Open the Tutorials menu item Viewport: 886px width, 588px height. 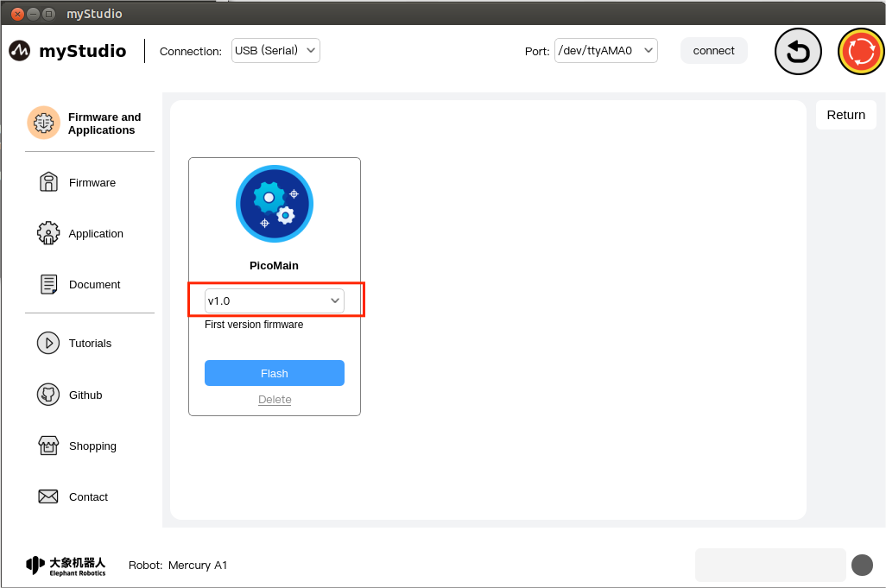[x=89, y=344]
